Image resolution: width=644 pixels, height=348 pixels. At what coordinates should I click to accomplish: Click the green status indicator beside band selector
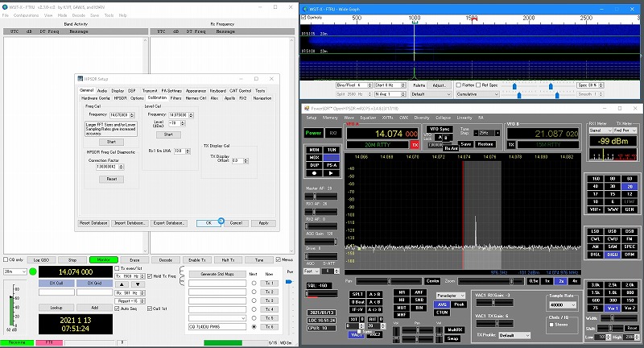[33, 271]
